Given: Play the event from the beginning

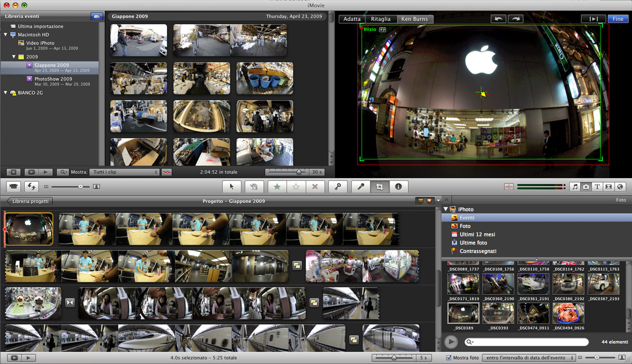Looking at the screenshot, I should coord(45,172).
